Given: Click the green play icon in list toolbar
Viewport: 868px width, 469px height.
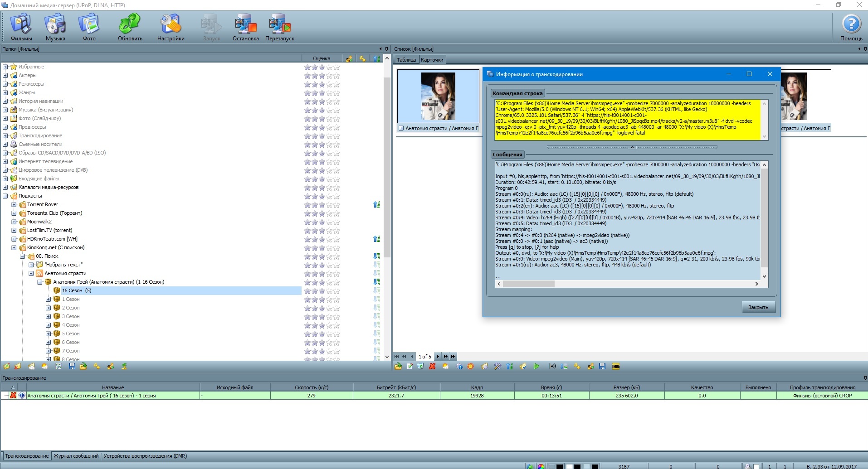Looking at the screenshot, I should (x=536, y=367).
